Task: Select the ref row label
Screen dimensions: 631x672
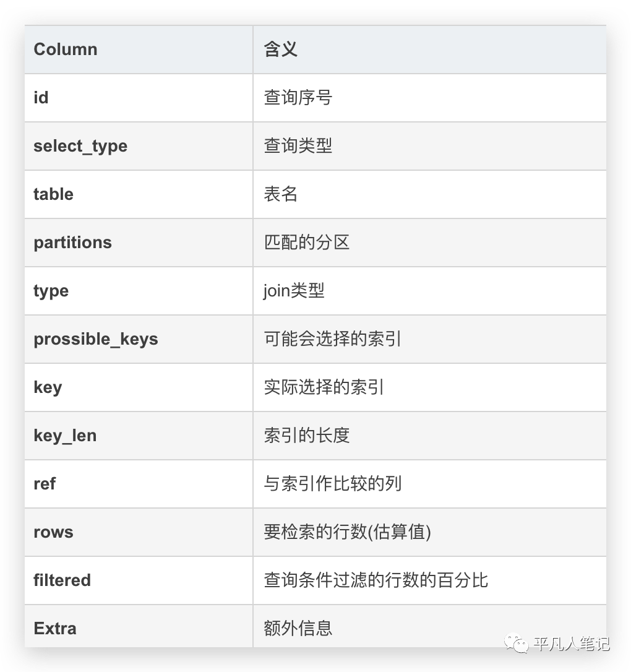Action: (45, 484)
